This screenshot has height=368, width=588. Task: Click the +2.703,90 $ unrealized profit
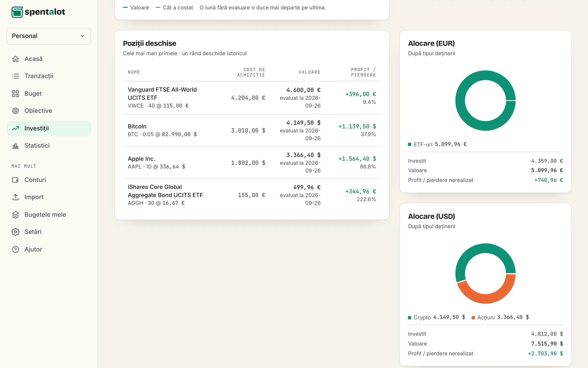coord(545,353)
